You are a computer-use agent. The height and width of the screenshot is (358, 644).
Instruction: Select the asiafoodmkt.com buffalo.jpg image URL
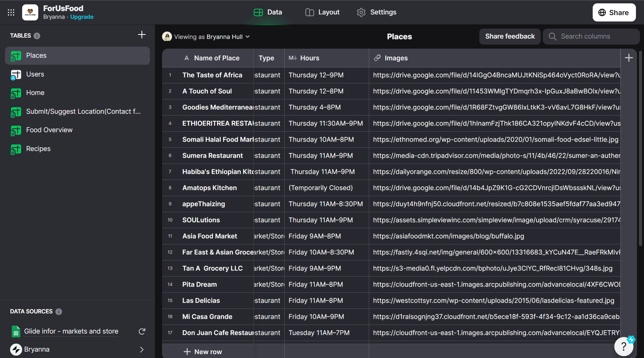pyautogui.click(x=495, y=236)
